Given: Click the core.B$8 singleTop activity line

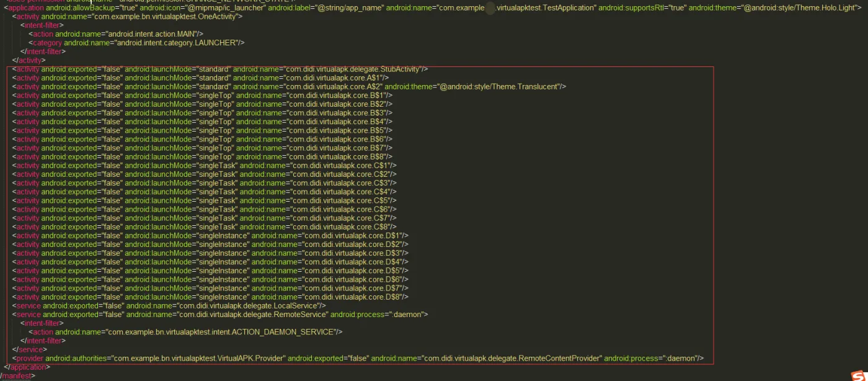Looking at the screenshot, I should tap(202, 156).
